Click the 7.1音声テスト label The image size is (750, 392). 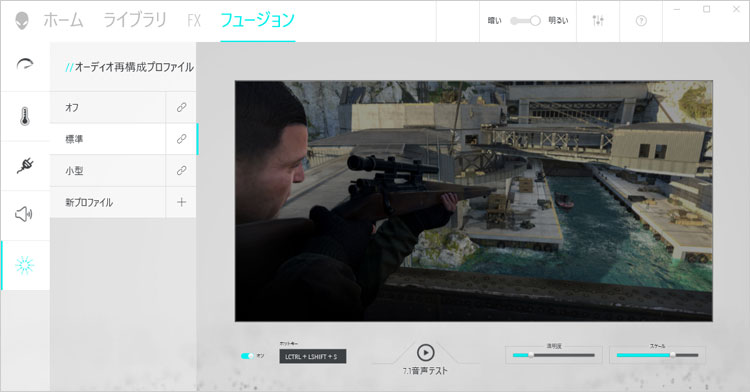point(425,370)
